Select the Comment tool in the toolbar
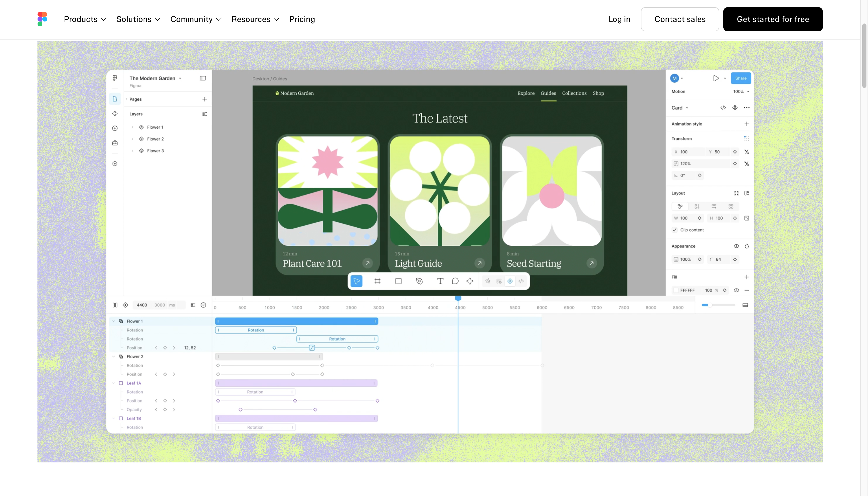 click(x=455, y=281)
